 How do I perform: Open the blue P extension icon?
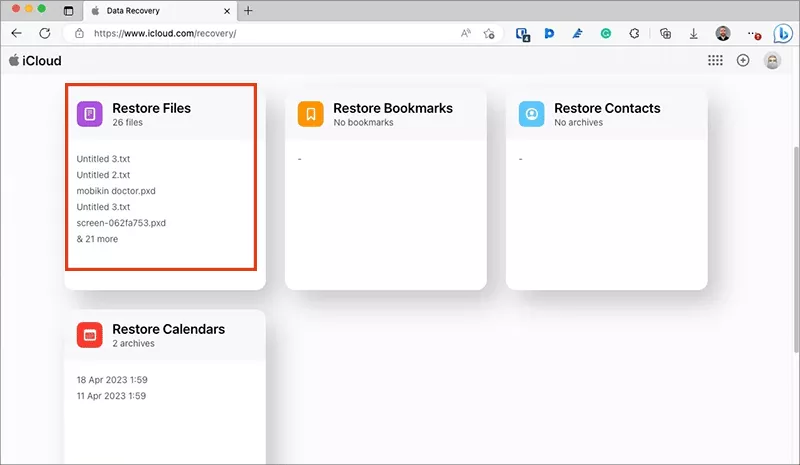pyautogui.click(x=549, y=33)
